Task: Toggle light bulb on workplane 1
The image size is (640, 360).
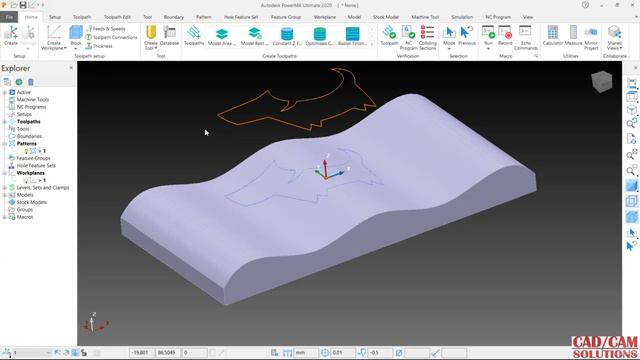Action: tap(26, 180)
